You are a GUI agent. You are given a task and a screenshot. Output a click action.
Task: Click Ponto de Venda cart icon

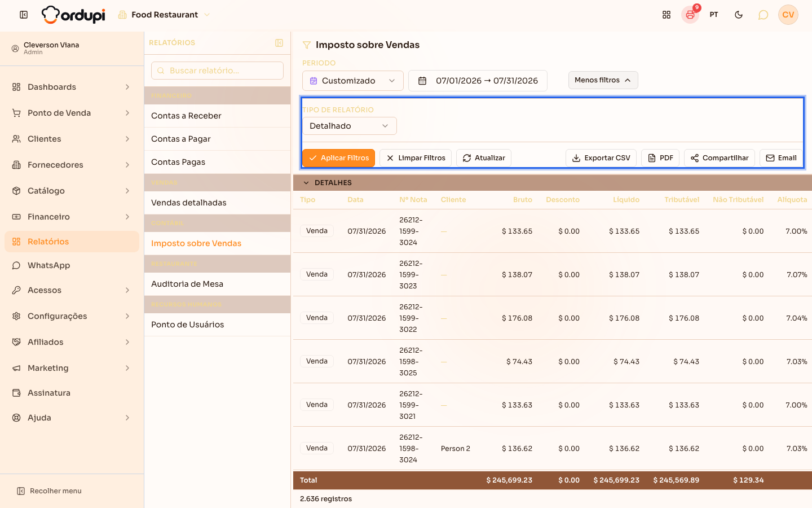pos(16,113)
